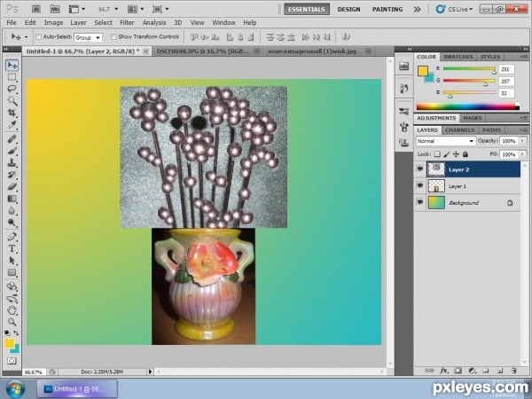Select the Crop tool
The image size is (532, 399).
[12, 113]
